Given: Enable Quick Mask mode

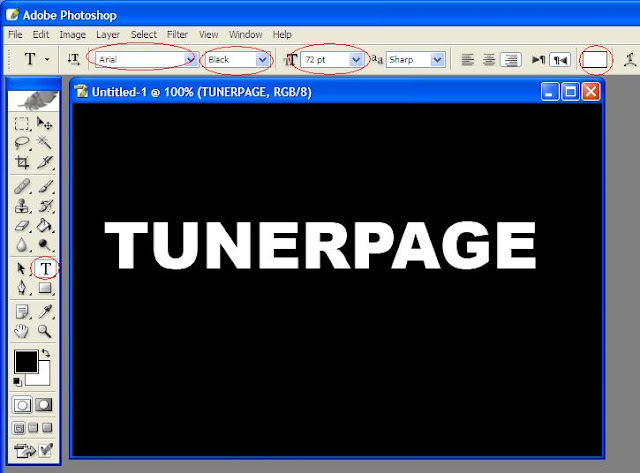Looking at the screenshot, I should pyautogui.click(x=44, y=405).
